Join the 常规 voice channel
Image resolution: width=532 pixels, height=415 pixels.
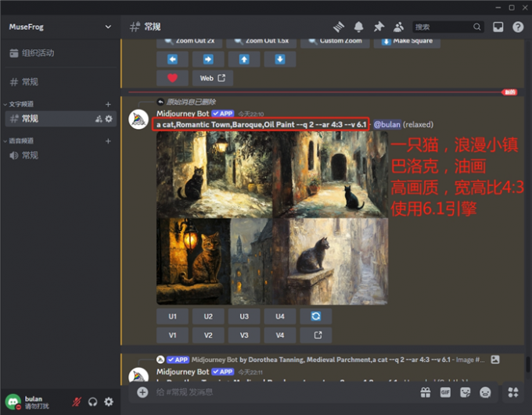[x=60, y=156]
